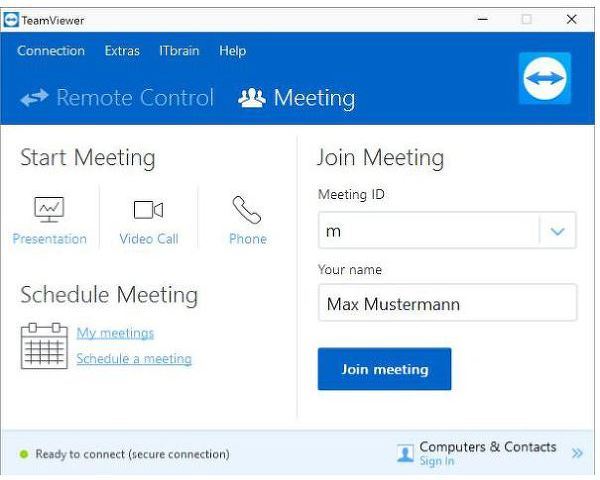Click the green ready status indicator dot

click(24, 454)
